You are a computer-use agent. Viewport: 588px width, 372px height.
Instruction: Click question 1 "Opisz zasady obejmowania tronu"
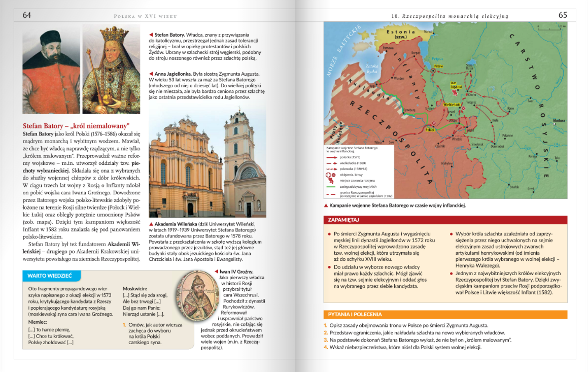406,325
